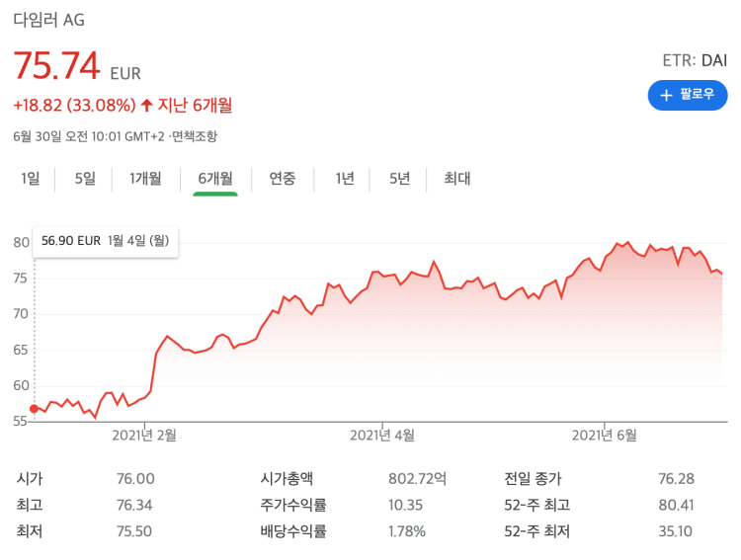Click the ETR: DAI ticker label
Screen dimensions: 741x560
tap(695, 60)
